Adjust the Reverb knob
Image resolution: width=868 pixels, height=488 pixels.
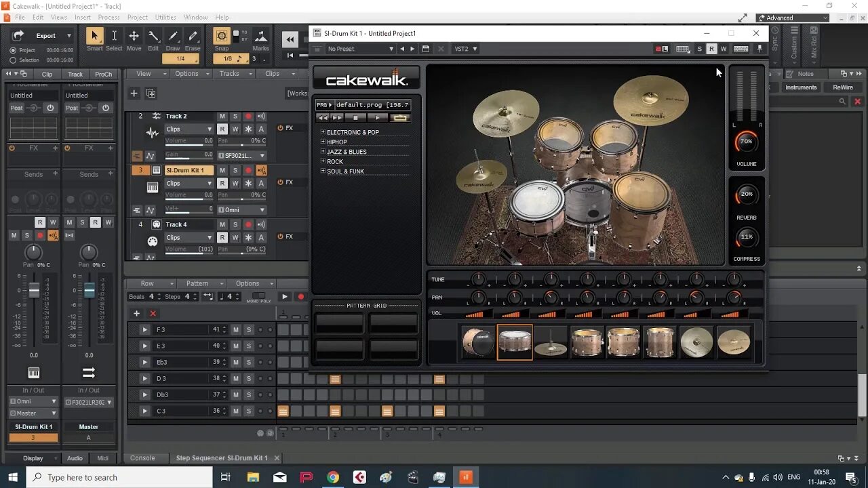point(746,195)
